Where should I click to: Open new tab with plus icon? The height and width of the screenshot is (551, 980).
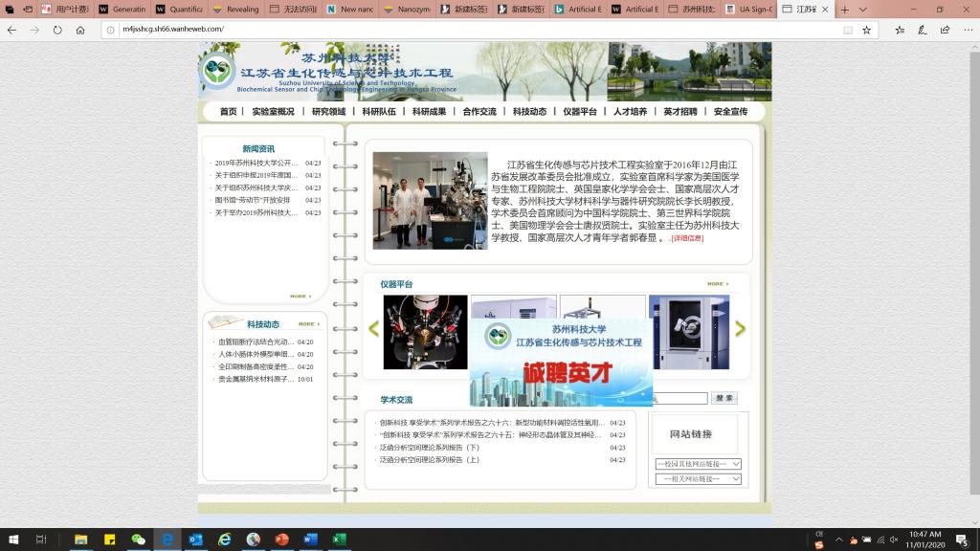point(844,10)
